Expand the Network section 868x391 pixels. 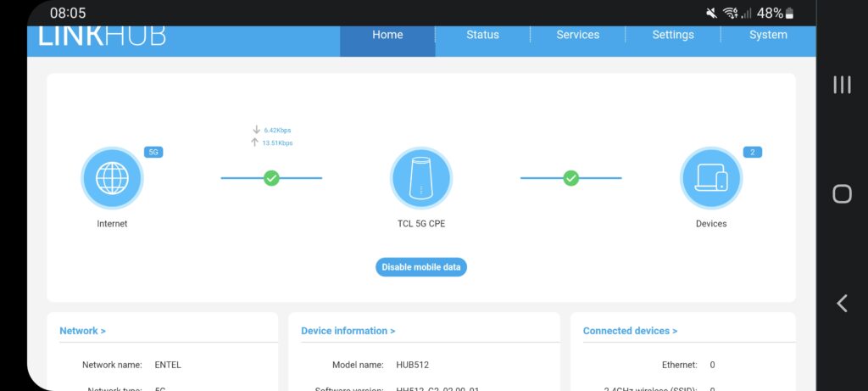(x=82, y=331)
